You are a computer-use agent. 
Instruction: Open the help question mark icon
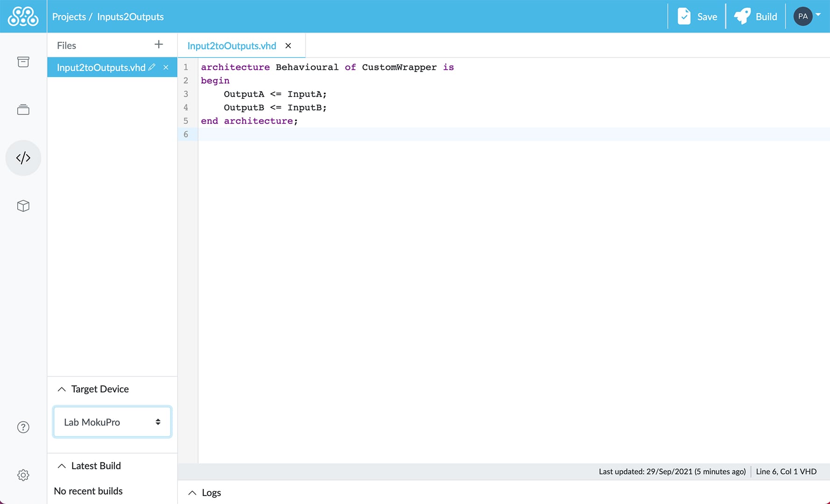(x=23, y=427)
